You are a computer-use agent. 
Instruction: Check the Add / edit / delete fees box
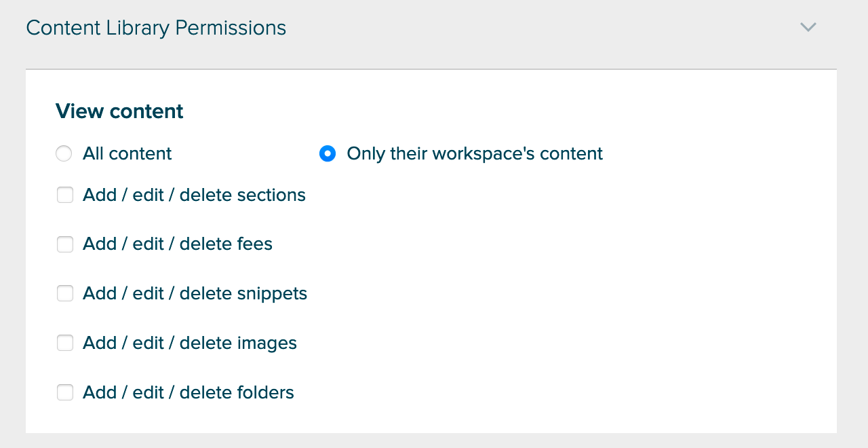65,244
